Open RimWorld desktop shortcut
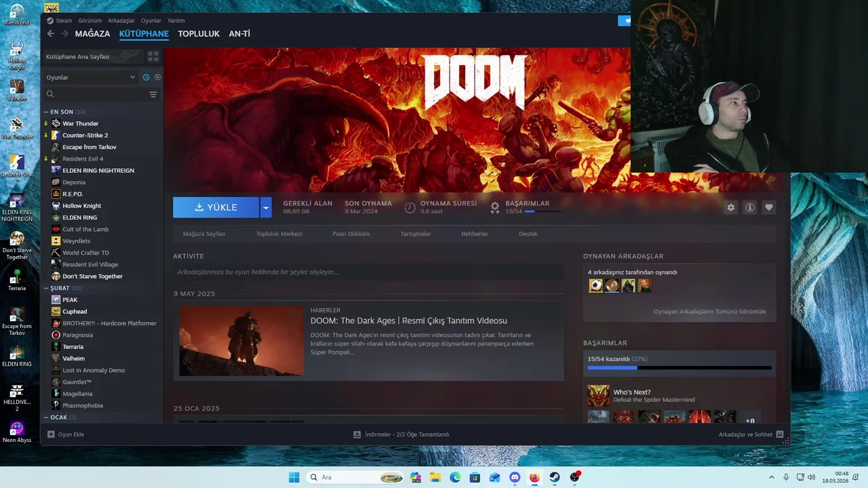The height and width of the screenshot is (488, 868). coord(17,14)
